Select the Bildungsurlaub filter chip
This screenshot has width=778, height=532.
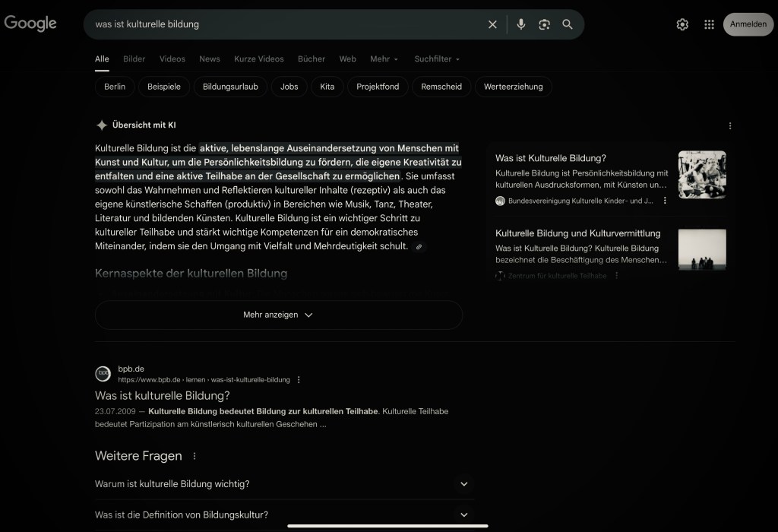[230, 87]
